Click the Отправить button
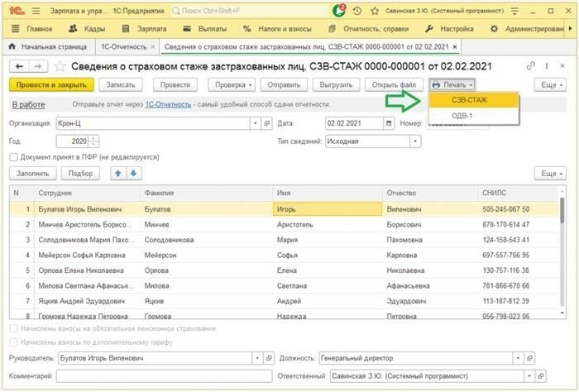The width and height of the screenshot is (579, 392). click(284, 85)
